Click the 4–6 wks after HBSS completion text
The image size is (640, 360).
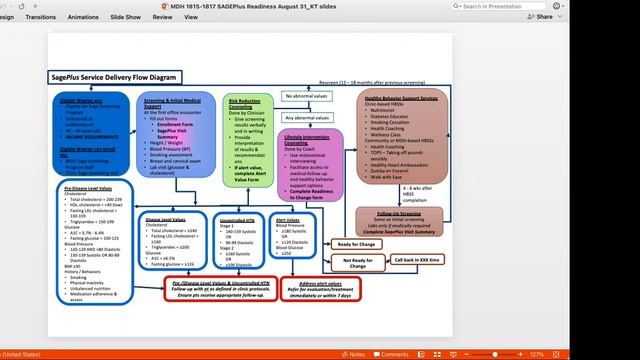[417, 194]
